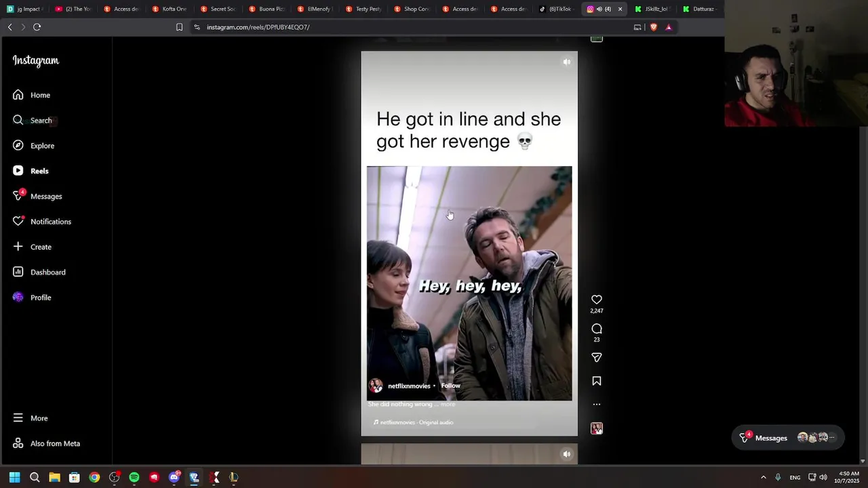The width and height of the screenshot is (868, 488).
Task: Expand caption with the 'more' link
Action: [x=448, y=404]
